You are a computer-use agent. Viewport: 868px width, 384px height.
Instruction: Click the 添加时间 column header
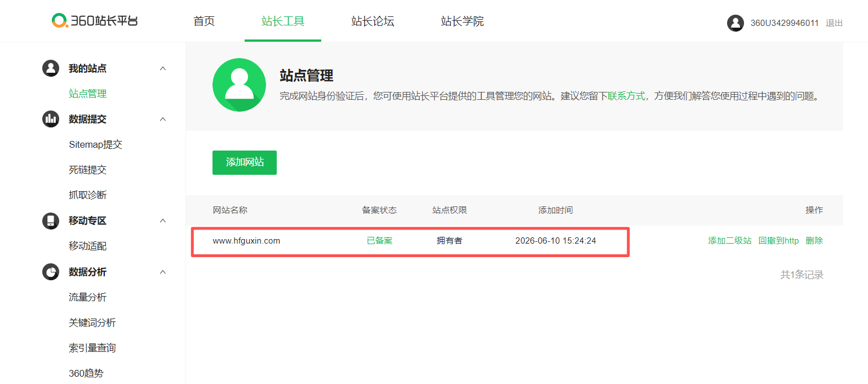pyautogui.click(x=556, y=210)
